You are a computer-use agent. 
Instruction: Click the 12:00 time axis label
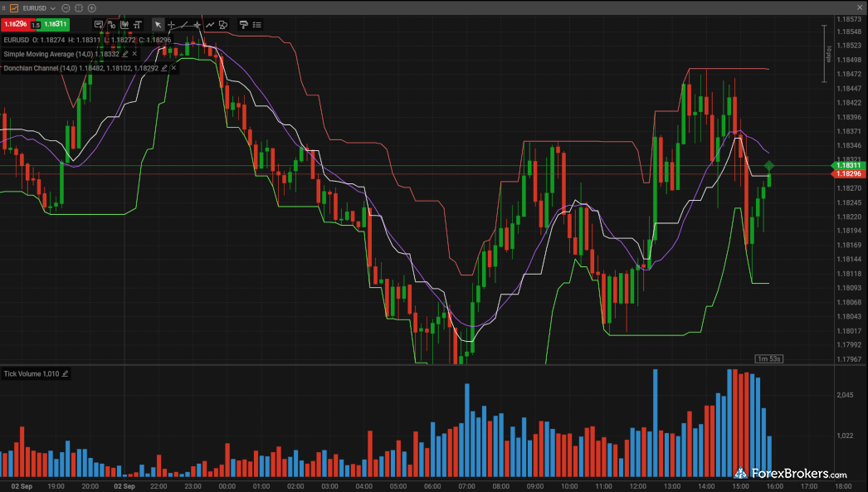coord(637,486)
